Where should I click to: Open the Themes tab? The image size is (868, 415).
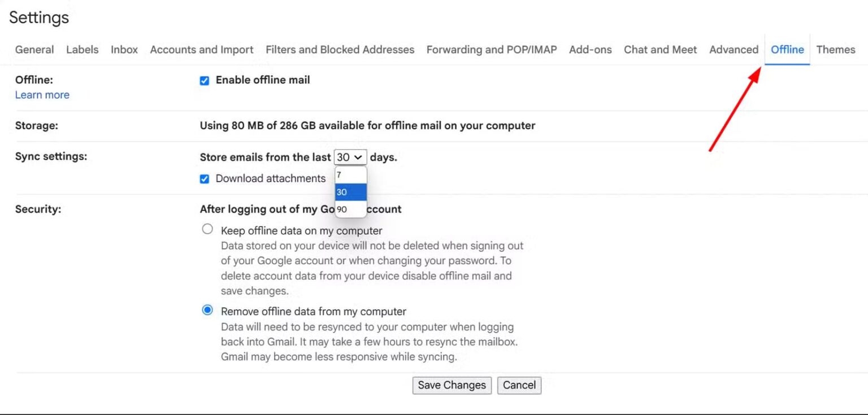point(835,50)
